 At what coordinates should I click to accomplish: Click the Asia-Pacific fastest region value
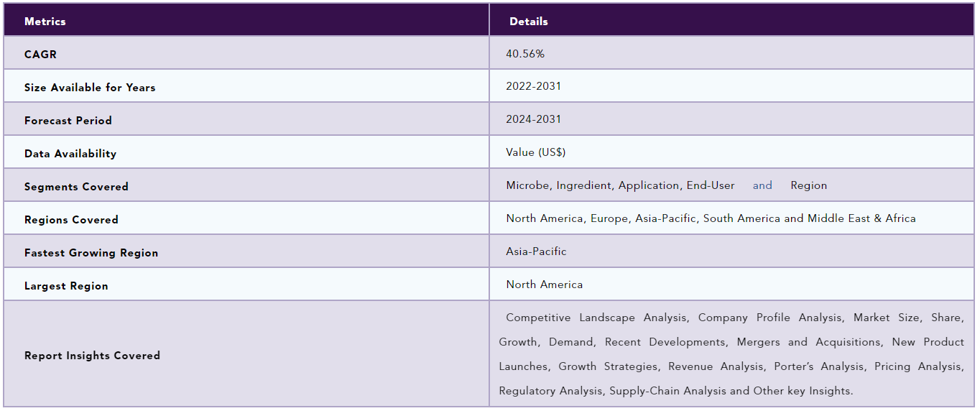(x=536, y=251)
